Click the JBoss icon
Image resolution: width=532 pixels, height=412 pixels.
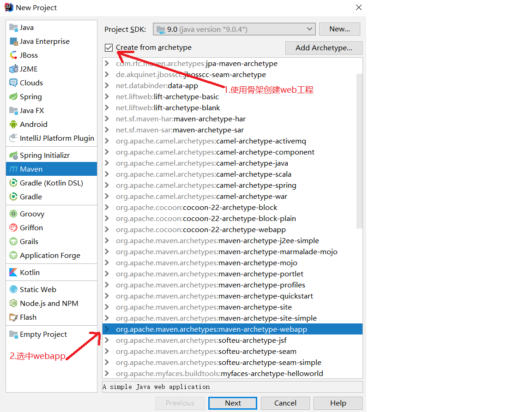click(x=13, y=55)
